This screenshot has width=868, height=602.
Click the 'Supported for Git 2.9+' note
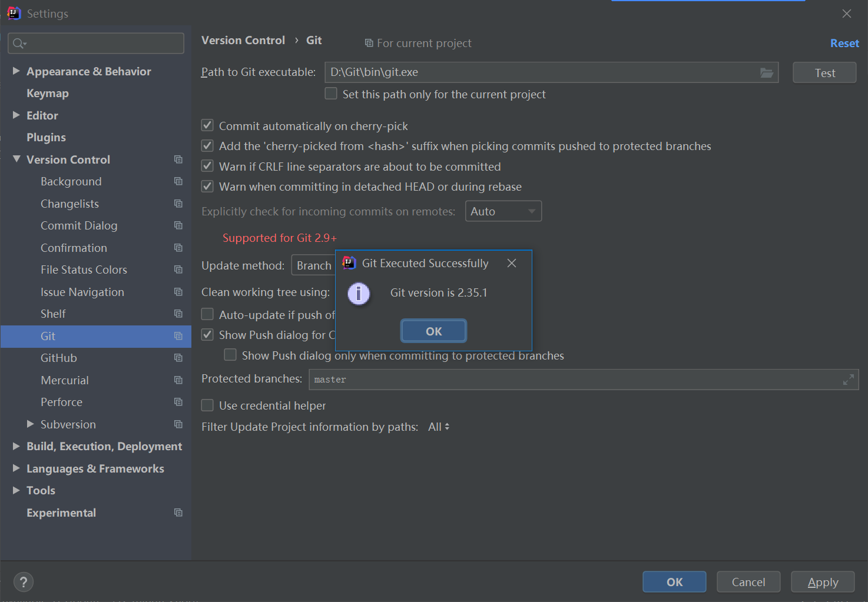280,238
